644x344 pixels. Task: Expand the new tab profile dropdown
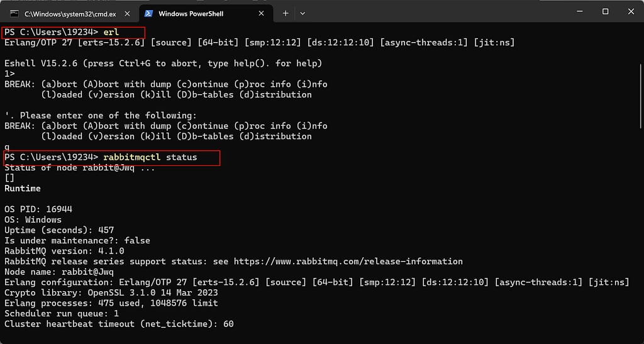[303, 13]
